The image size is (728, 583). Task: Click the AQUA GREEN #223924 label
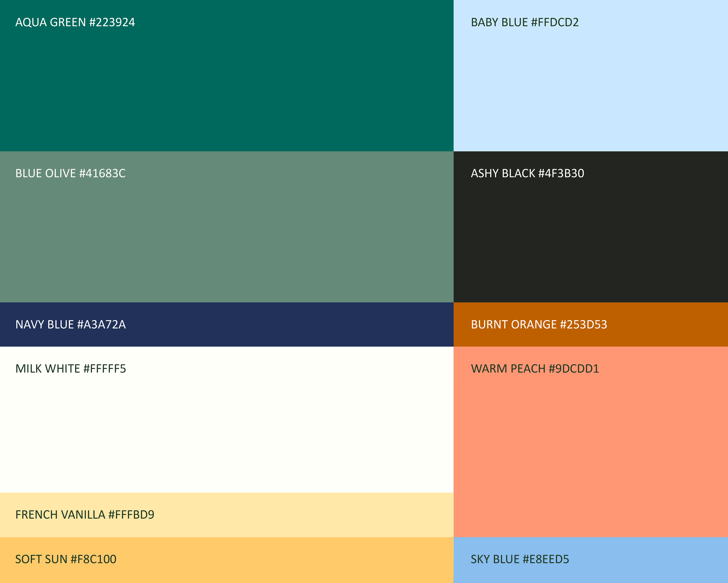(75, 22)
